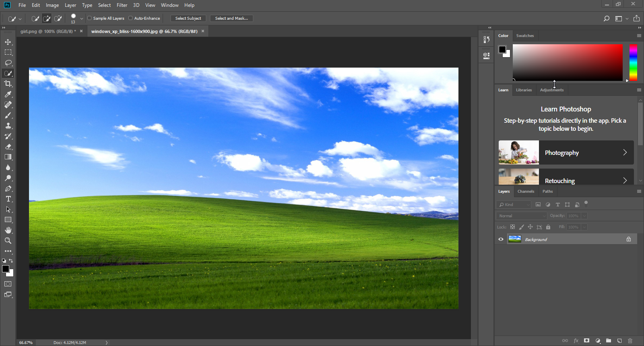Select the Zoom tool
The image size is (644, 346).
8,241
